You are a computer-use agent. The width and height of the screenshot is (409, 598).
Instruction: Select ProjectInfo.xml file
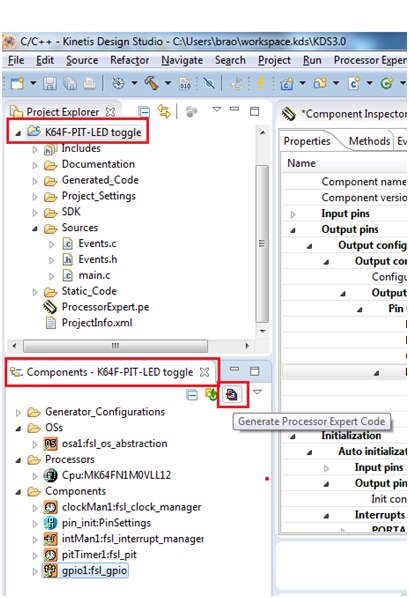coord(97,323)
